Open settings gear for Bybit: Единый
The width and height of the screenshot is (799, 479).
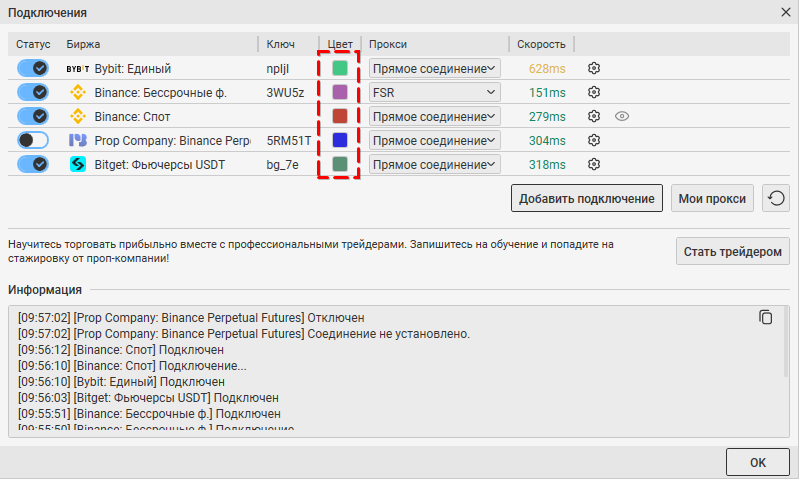594,68
